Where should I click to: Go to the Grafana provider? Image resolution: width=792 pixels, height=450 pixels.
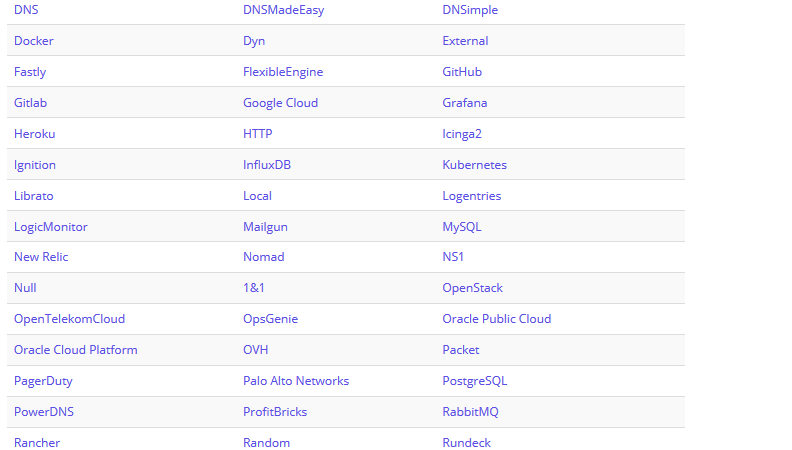click(465, 103)
